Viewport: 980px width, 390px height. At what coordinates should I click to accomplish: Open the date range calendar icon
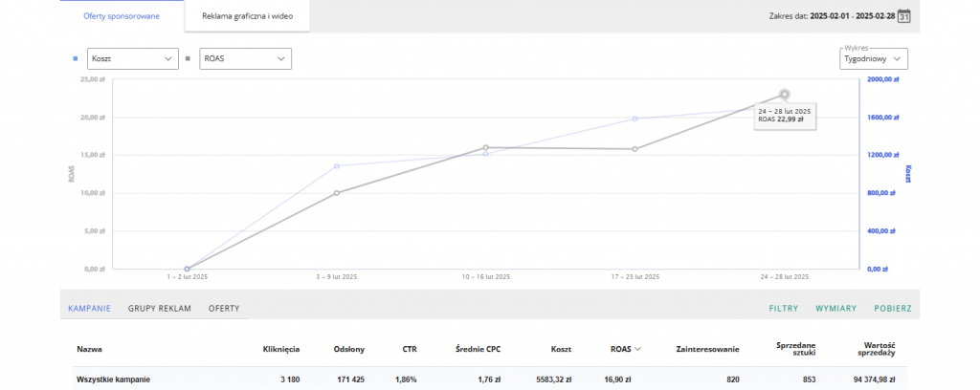(902, 16)
